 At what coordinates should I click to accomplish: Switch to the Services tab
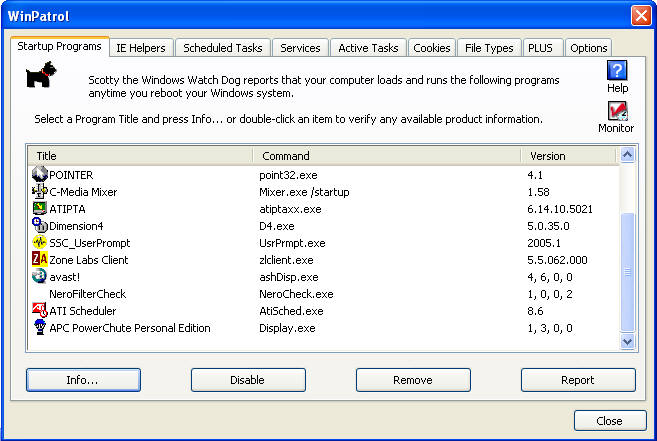point(300,48)
